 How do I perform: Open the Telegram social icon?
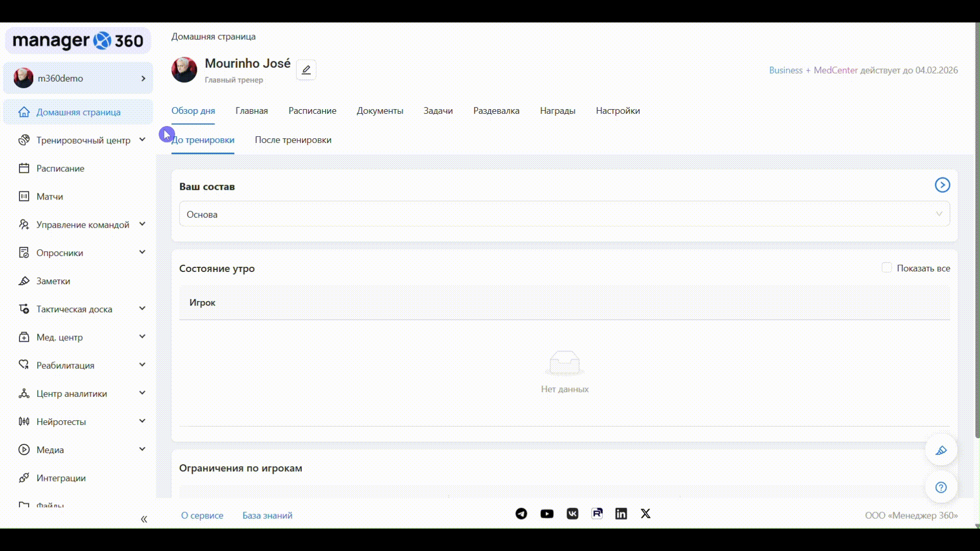pyautogui.click(x=521, y=514)
